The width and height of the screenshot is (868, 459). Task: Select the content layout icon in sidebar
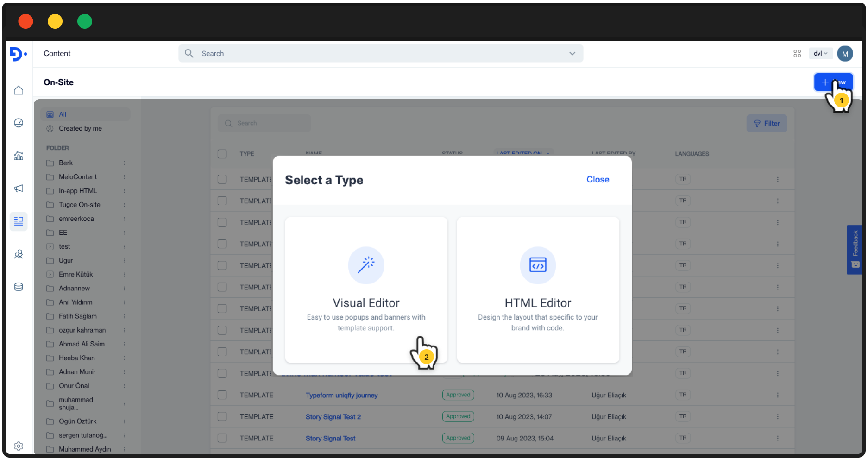[19, 221]
